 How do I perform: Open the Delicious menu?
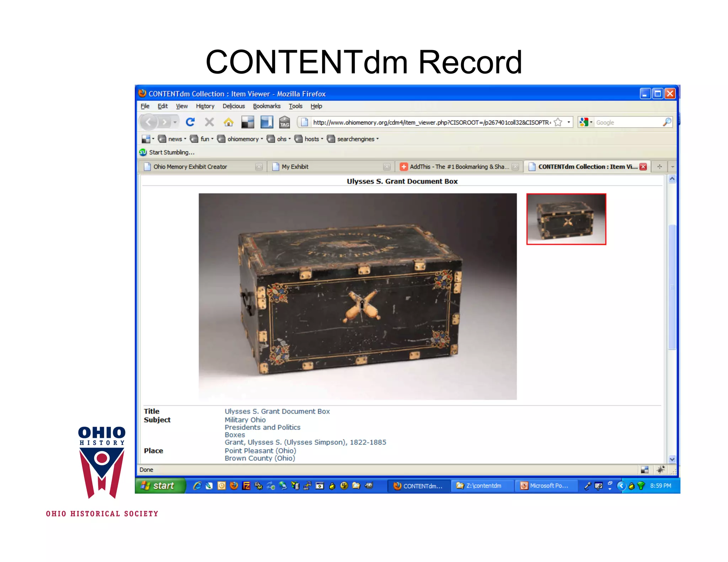pos(234,106)
